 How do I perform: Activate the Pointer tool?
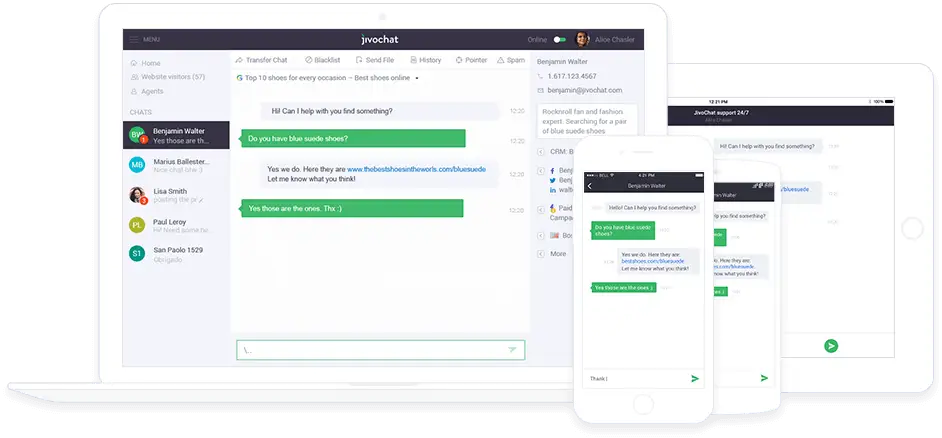pos(472,60)
